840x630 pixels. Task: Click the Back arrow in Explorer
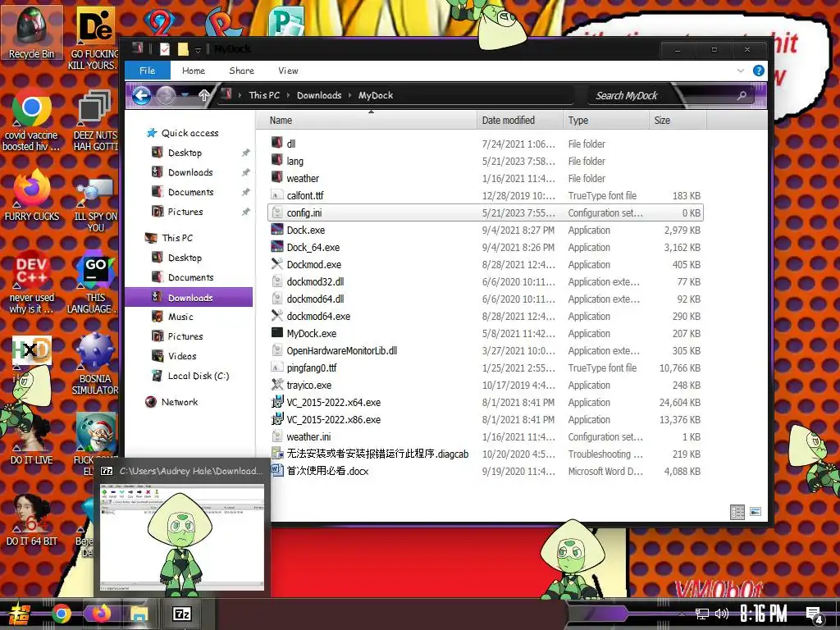click(x=141, y=96)
